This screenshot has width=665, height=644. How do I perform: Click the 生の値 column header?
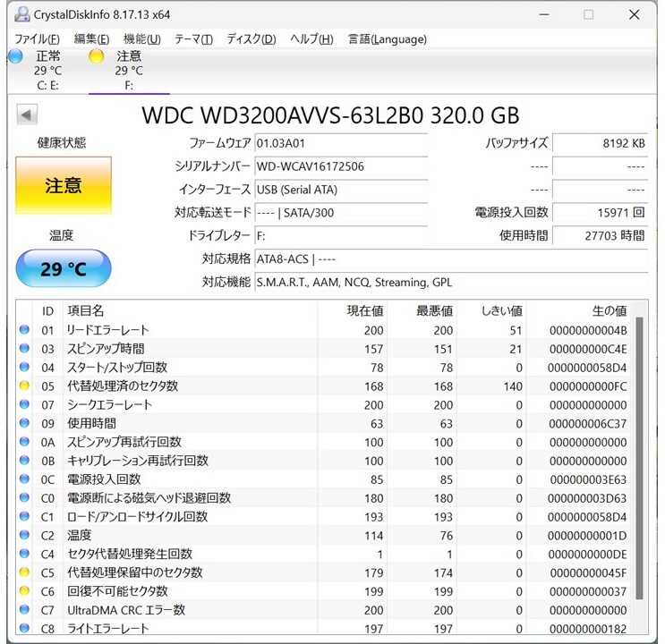pos(578,310)
